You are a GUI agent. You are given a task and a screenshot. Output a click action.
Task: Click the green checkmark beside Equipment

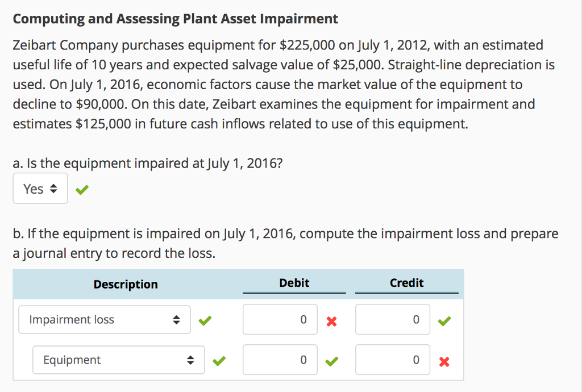pyautogui.click(x=219, y=361)
